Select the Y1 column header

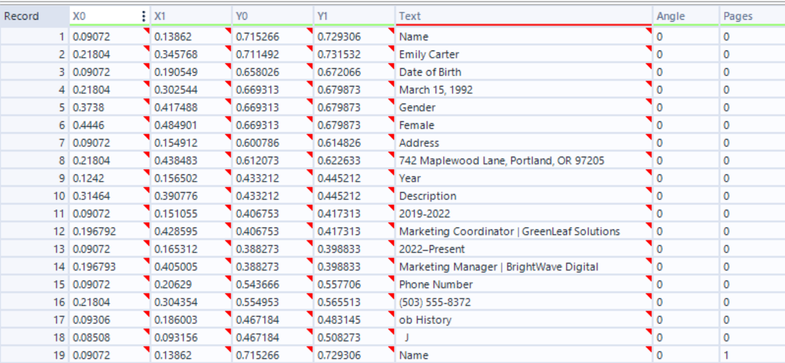[x=354, y=17]
